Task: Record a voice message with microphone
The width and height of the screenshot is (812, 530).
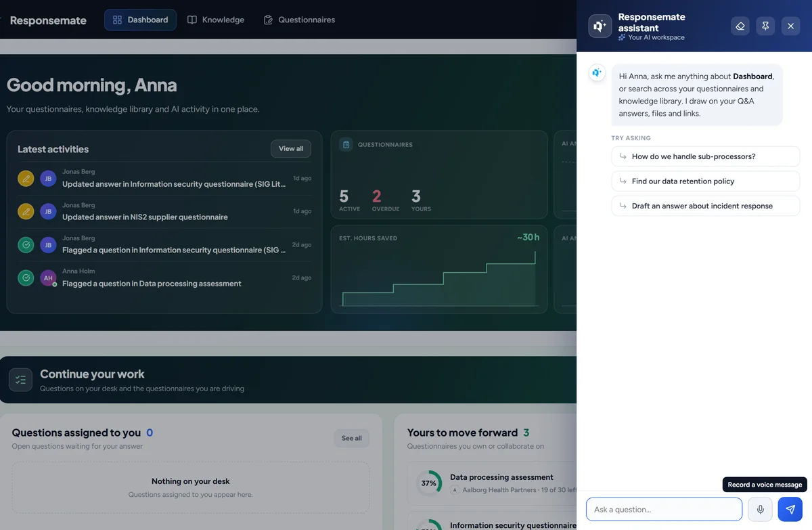Action: click(760, 509)
